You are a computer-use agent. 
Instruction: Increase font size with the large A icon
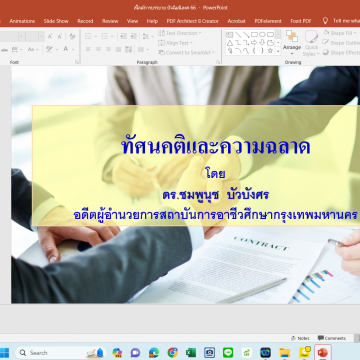(x=50, y=36)
